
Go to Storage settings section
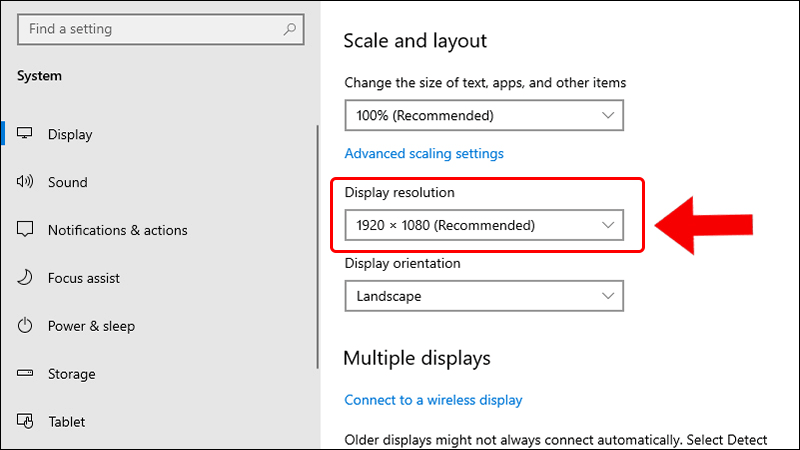pos(72,374)
